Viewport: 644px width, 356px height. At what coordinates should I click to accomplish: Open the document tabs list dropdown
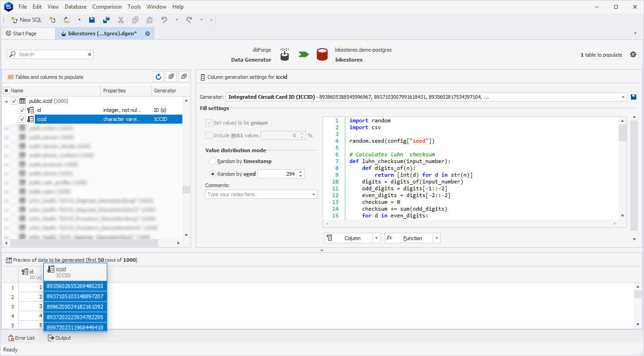coord(635,34)
